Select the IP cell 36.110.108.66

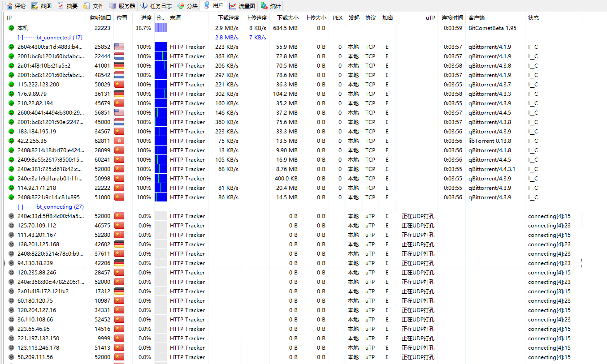click(35, 320)
